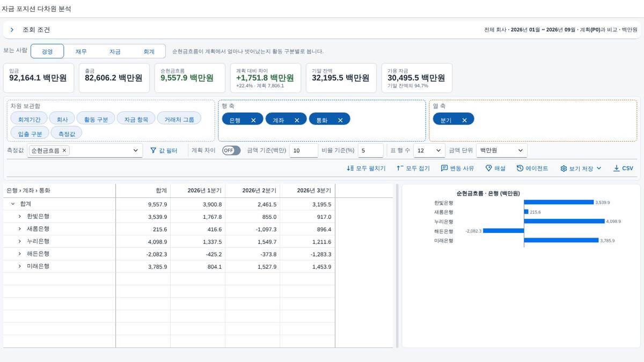Click the 2026년 1분기 column header
Screen dimensions: 644x362
point(198,190)
